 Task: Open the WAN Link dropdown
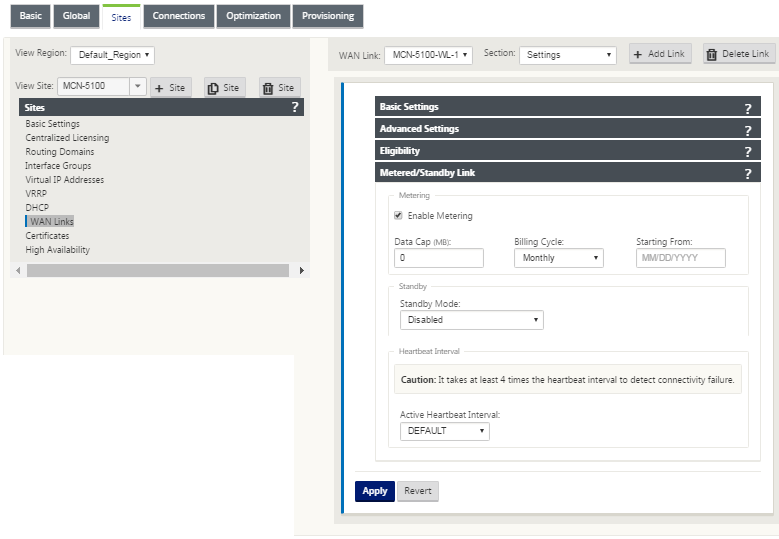pos(428,55)
